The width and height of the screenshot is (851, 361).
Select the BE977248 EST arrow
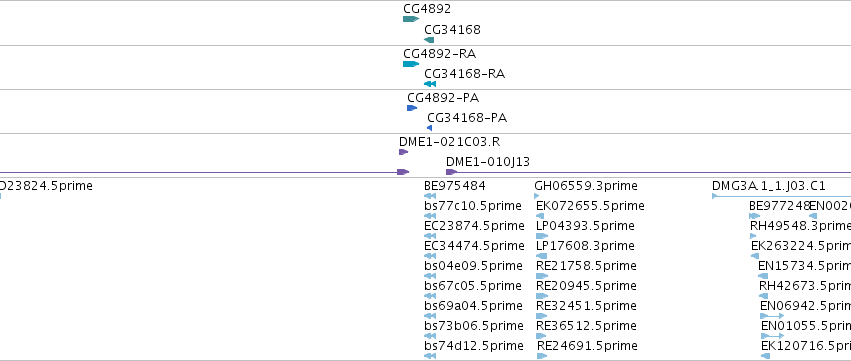(754, 216)
